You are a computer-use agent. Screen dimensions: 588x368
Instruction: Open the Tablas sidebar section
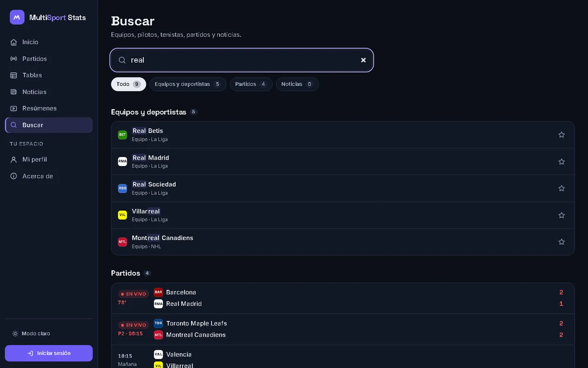pyautogui.click(x=49, y=75)
